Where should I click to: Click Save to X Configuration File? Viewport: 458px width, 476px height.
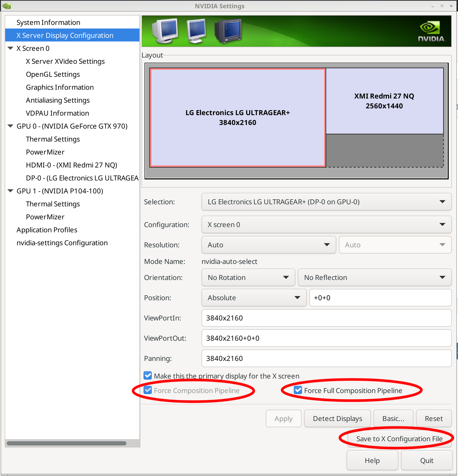(399, 439)
